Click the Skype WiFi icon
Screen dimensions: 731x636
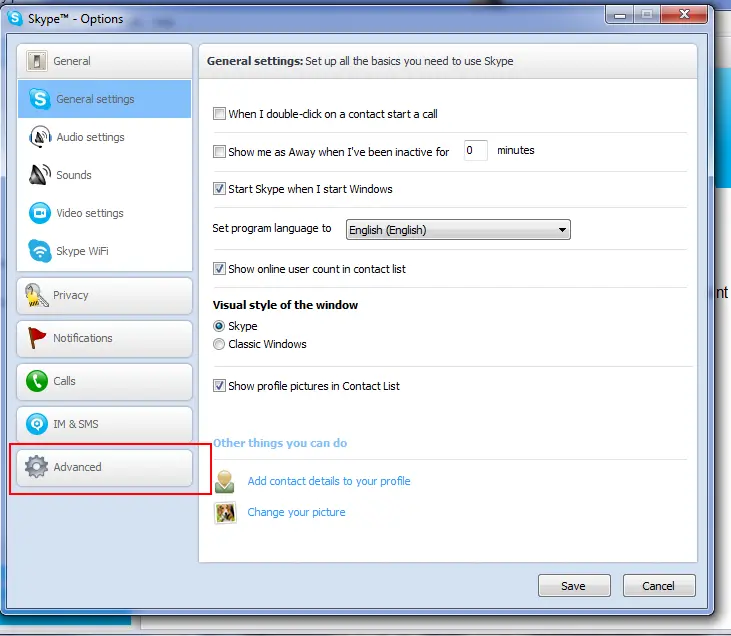click(40, 251)
